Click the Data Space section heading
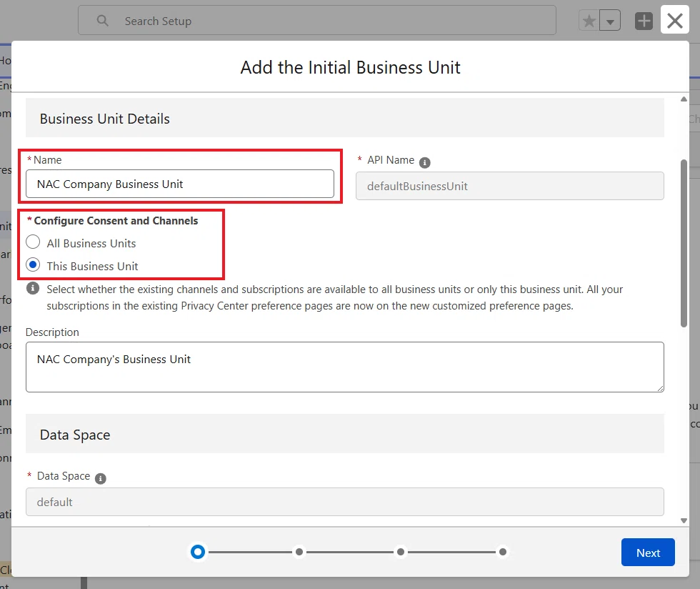This screenshot has height=589, width=700. pyautogui.click(x=75, y=435)
